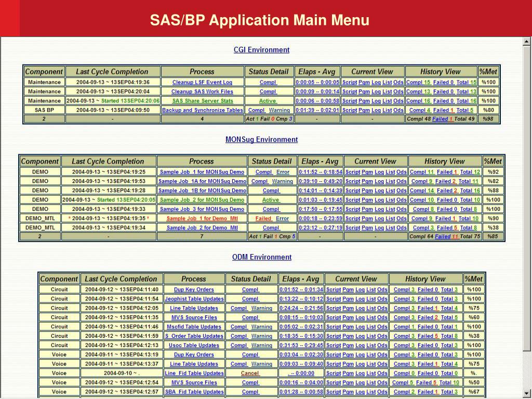This screenshot has width=532, height=399.
Task: Click Warning status for Usoc Table Updates
Action: coord(262,345)
